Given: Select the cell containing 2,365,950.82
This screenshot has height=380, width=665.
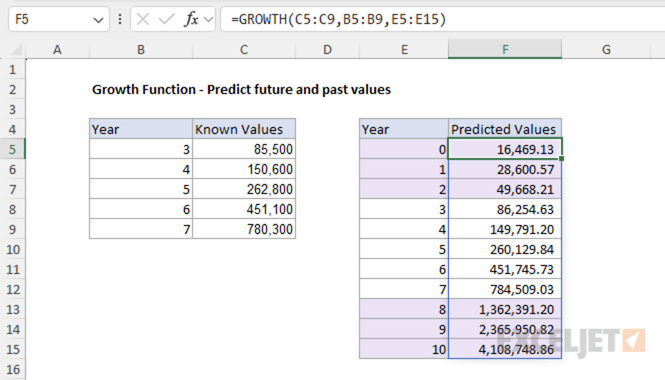Looking at the screenshot, I should coord(505,329).
